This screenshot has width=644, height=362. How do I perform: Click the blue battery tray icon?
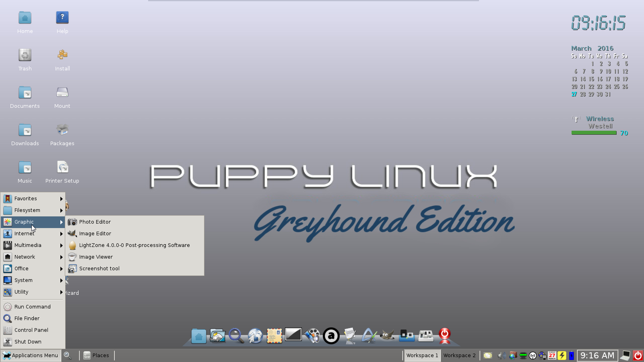[572, 356]
